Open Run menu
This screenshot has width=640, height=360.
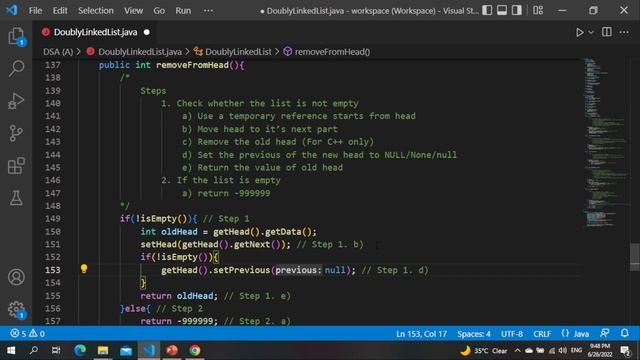(x=183, y=11)
